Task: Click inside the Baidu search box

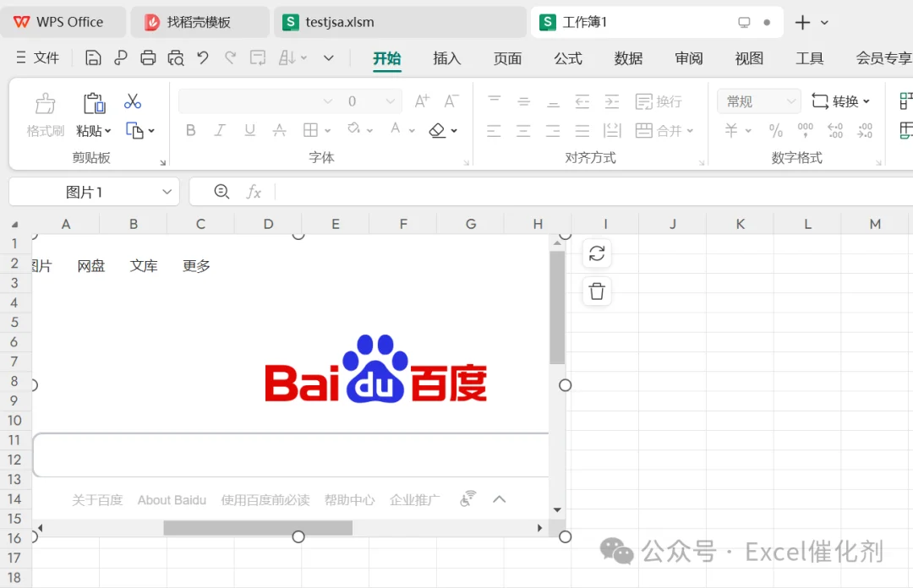Action: tap(291, 455)
